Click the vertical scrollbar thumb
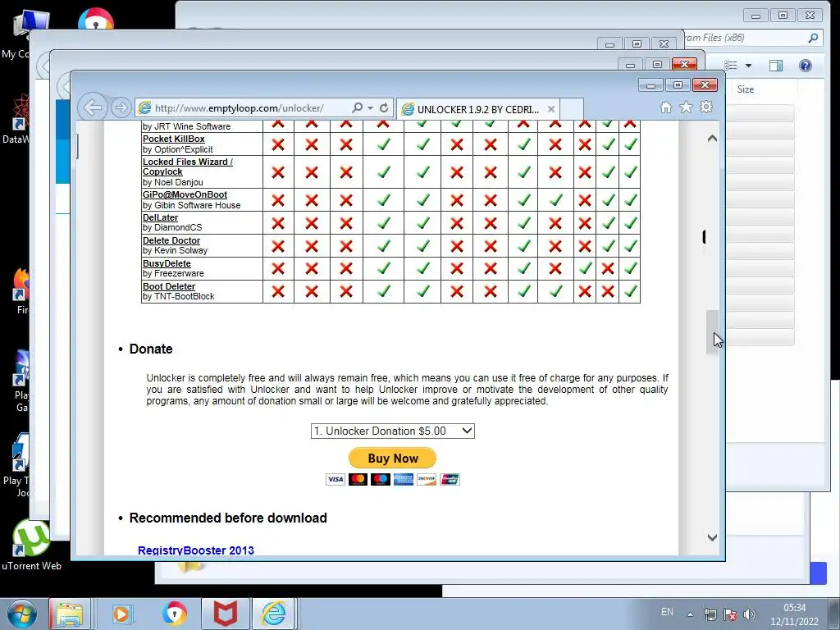840x630 pixels. (x=712, y=331)
